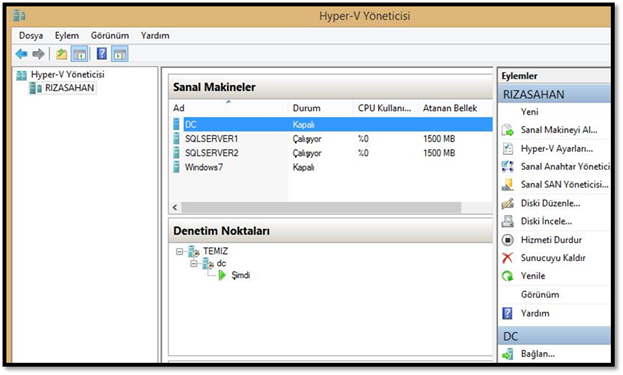Screen dimensions: 623x375
Task: Click the SQLSERVER1 virtual machine icon
Action: [176, 139]
